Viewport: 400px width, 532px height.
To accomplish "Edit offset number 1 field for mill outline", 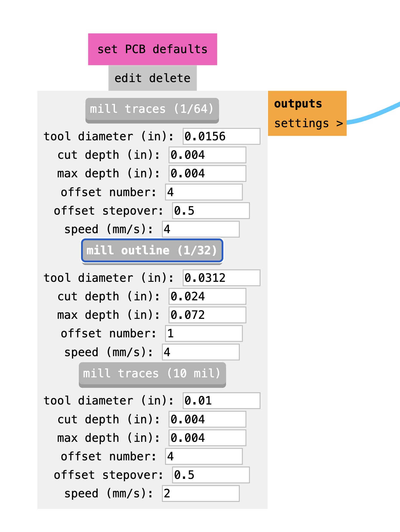I will coord(204,333).
